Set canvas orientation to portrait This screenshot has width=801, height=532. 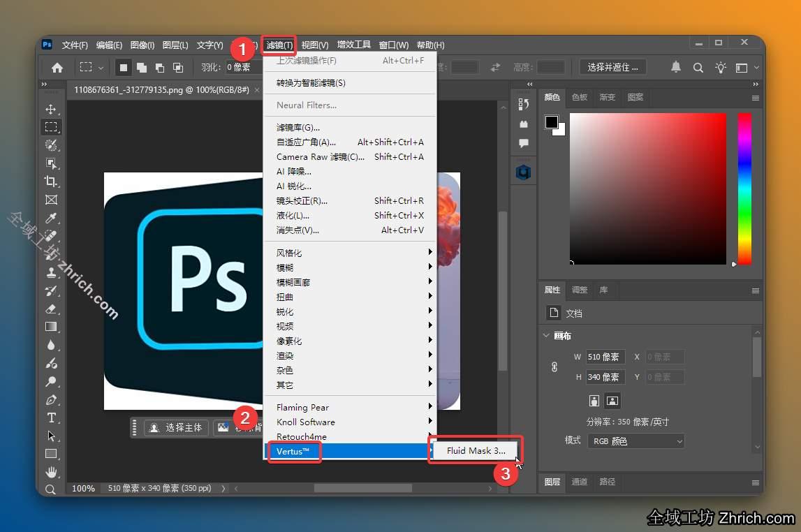[x=594, y=401]
